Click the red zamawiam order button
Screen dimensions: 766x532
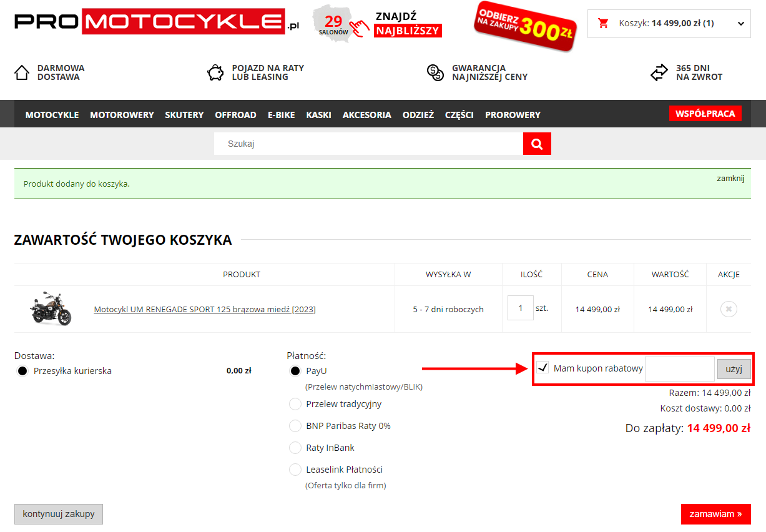click(x=715, y=514)
